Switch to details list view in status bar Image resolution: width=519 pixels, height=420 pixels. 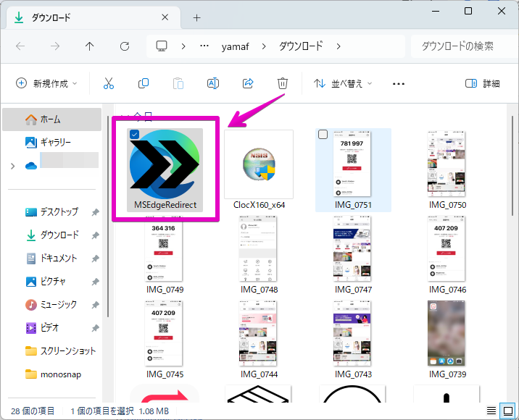coord(491,411)
